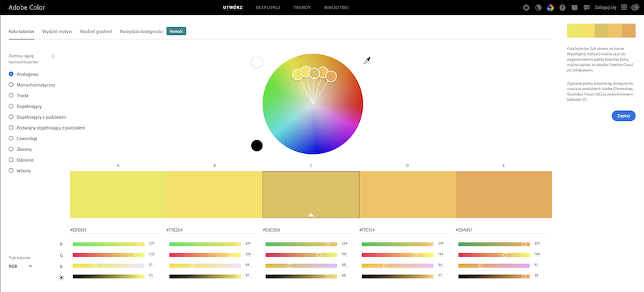644x292 pixels.
Task: Click swatch D's brightness slider (97)
Action: (x=398, y=277)
